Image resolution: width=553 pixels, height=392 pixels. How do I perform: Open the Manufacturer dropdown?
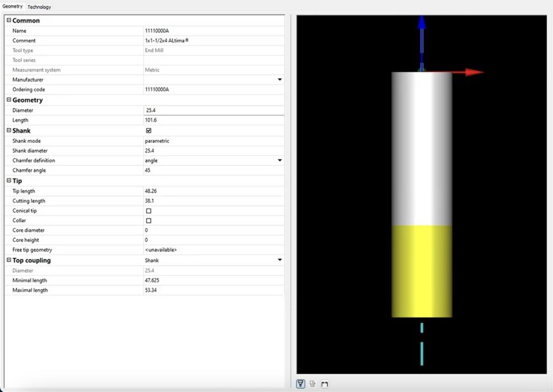pyautogui.click(x=279, y=80)
